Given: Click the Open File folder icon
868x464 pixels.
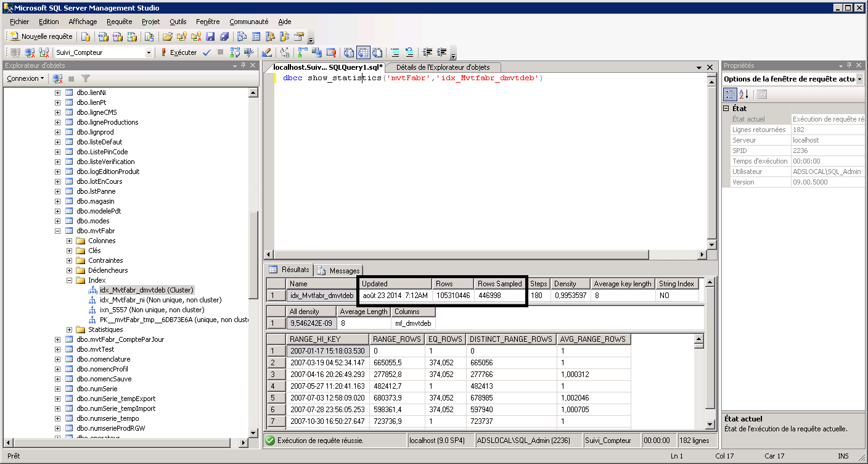Looking at the screenshot, I should (x=167, y=36).
